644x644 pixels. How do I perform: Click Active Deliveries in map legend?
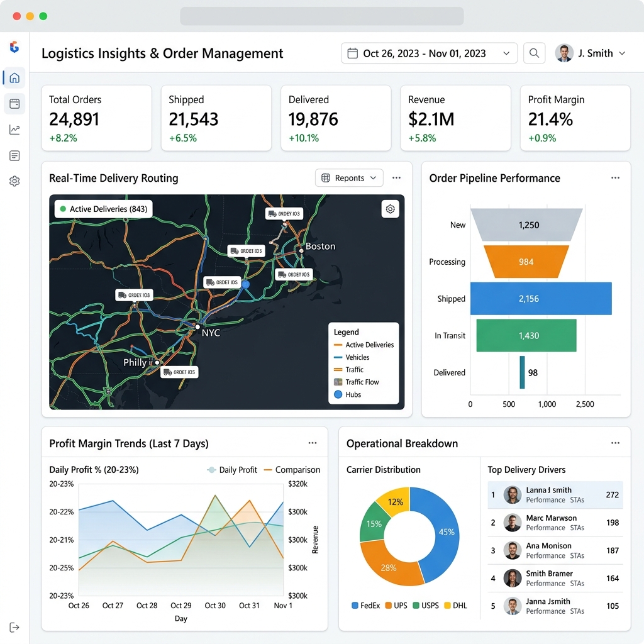click(364, 345)
